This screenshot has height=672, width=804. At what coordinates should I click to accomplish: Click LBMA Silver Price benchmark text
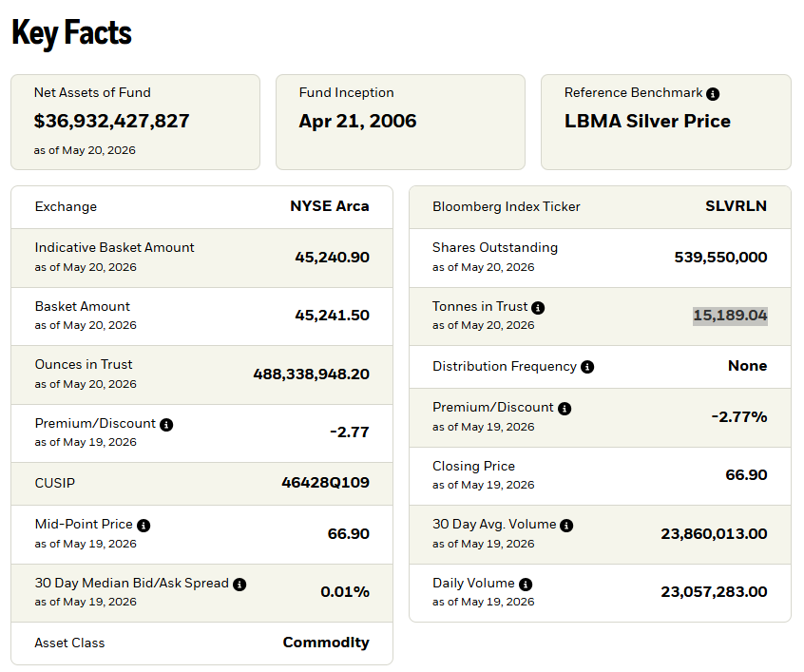(x=647, y=121)
